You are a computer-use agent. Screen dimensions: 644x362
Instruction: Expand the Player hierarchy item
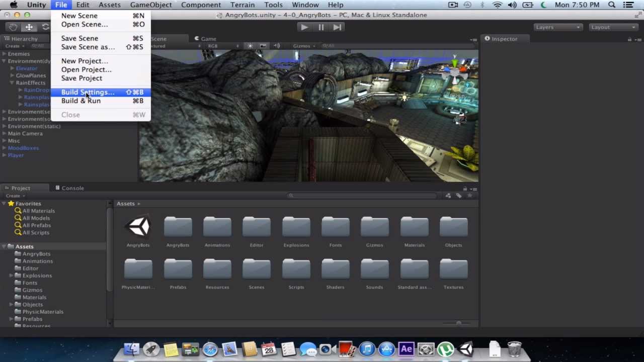pos(4,155)
